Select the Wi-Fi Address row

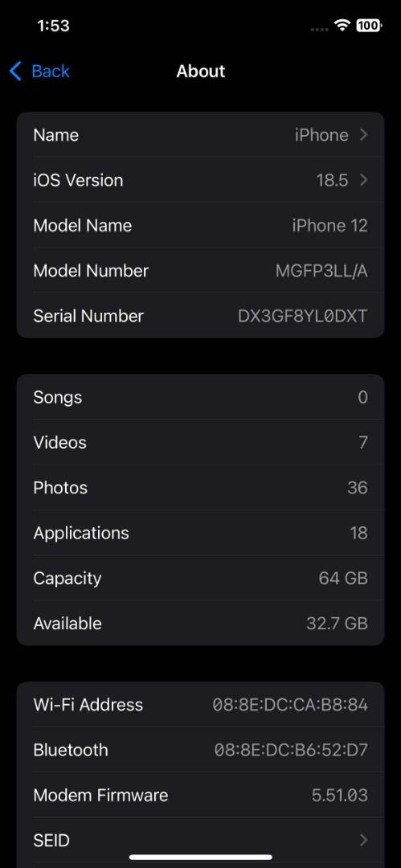(x=201, y=705)
